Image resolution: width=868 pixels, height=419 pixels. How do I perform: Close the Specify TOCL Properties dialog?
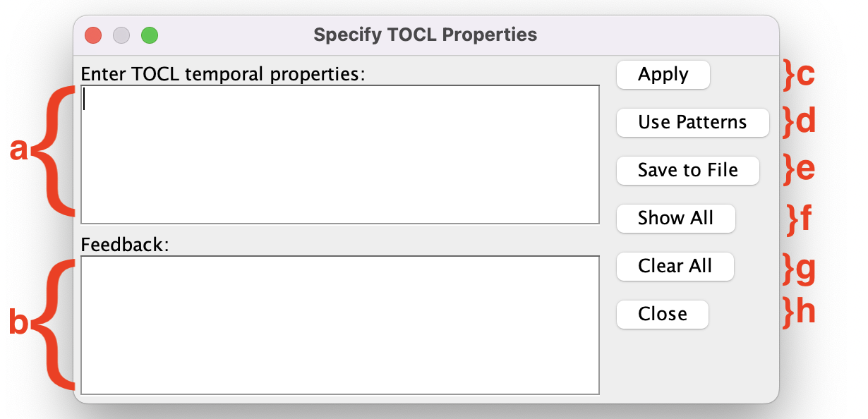662,314
